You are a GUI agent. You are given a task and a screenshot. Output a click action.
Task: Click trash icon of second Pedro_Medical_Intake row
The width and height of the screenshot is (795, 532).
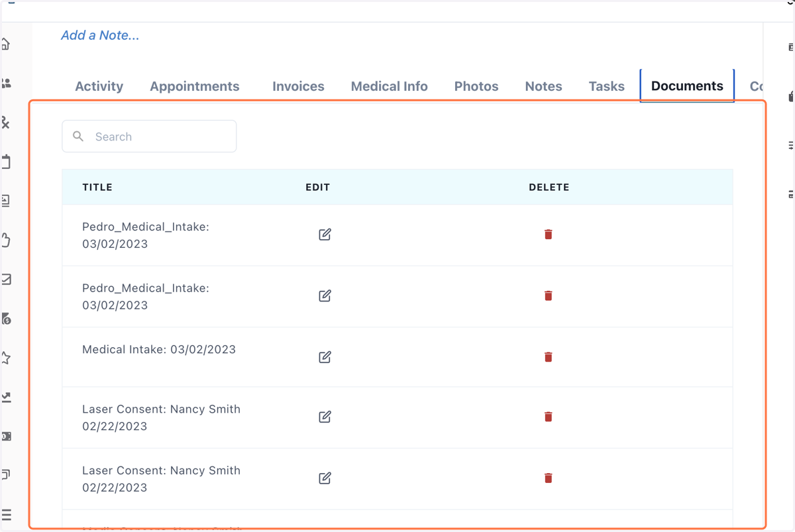click(548, 296)
